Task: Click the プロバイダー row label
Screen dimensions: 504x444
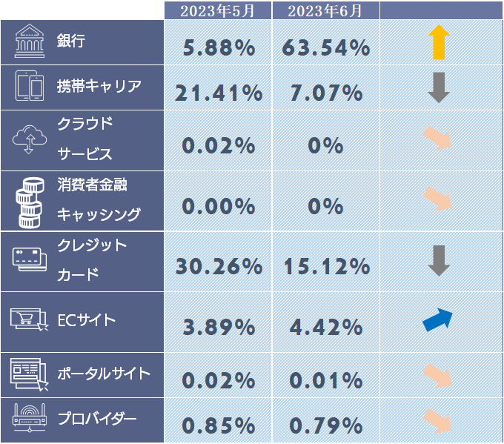Action: coord(97,418)
